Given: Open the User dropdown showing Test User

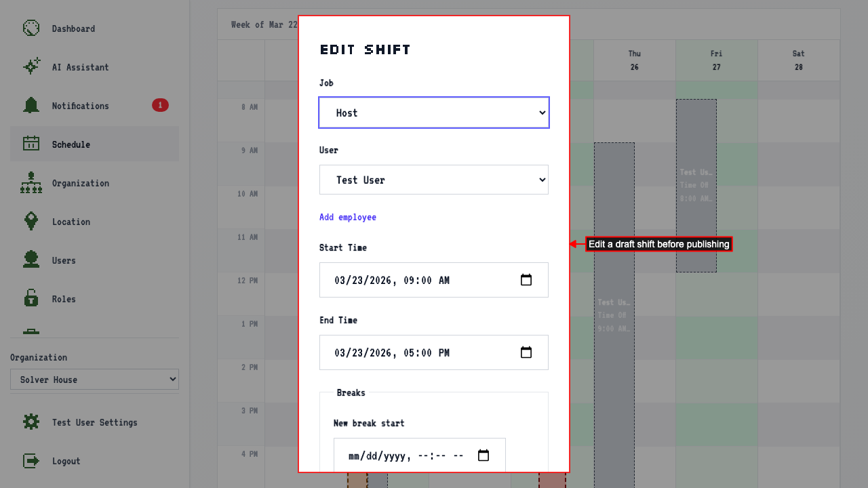Looking at the screenshot, I should pos(434,180).
